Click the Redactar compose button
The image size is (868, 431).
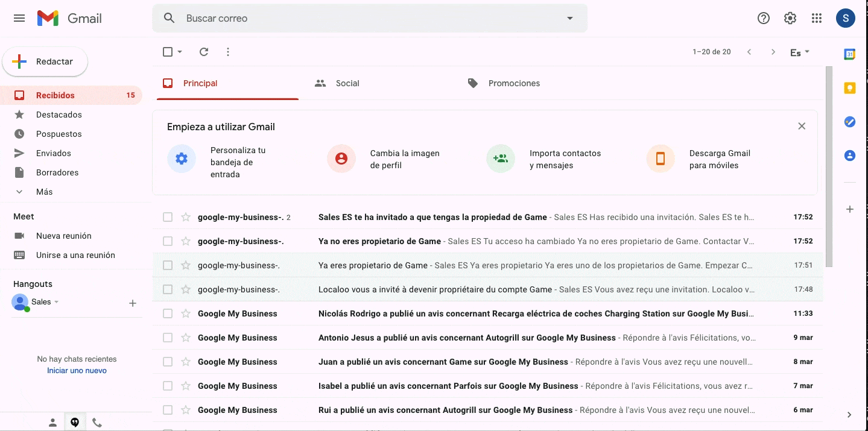click(45, 61)
